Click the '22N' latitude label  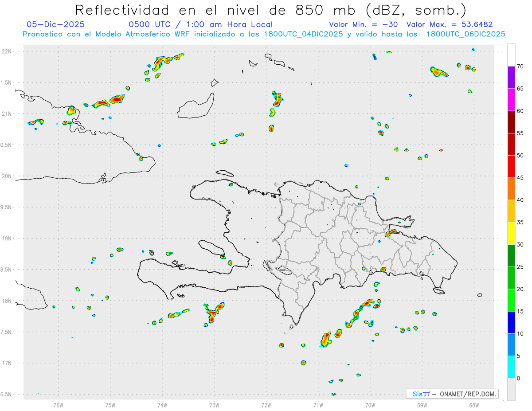click(7, 51)
